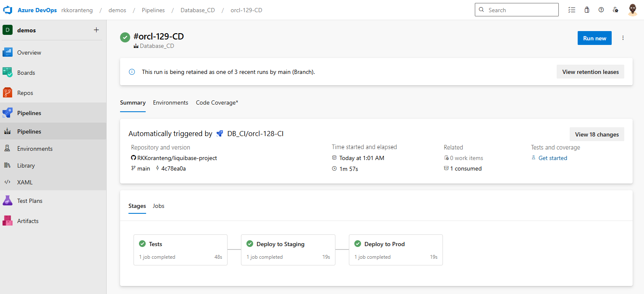Click Database_CD in the breadcrumb

[198, 10]
